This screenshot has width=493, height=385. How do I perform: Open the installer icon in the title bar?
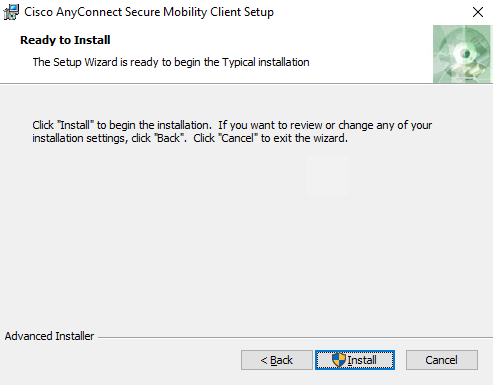coord(11,12)
